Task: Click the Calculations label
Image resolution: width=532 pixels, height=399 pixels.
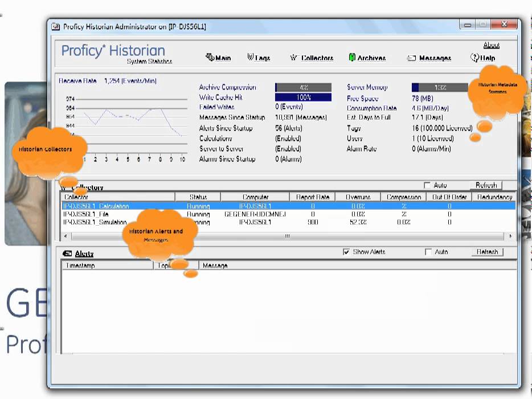Action: click(x=215, y=139)
